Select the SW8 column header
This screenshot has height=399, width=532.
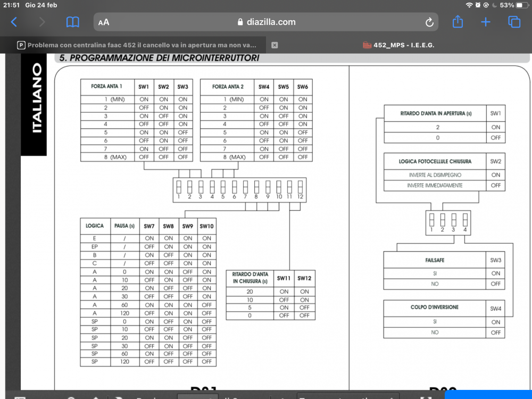tap(168, 226)
